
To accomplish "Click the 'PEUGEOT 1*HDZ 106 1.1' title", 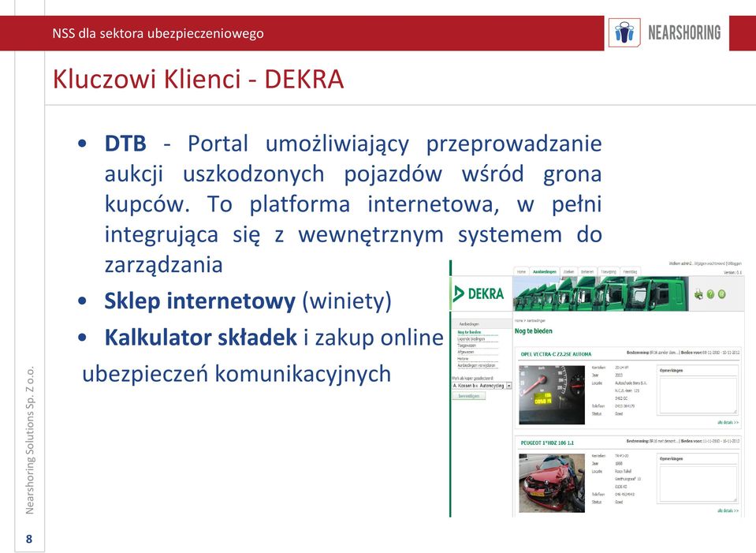I will (547, 443).
